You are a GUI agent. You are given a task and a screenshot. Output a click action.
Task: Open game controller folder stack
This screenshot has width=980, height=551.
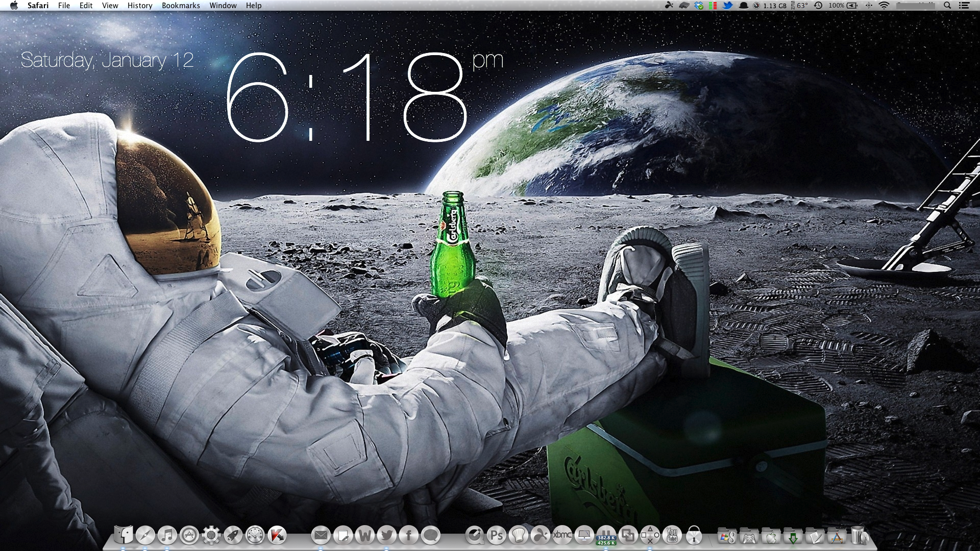click(x=749, y=536)
